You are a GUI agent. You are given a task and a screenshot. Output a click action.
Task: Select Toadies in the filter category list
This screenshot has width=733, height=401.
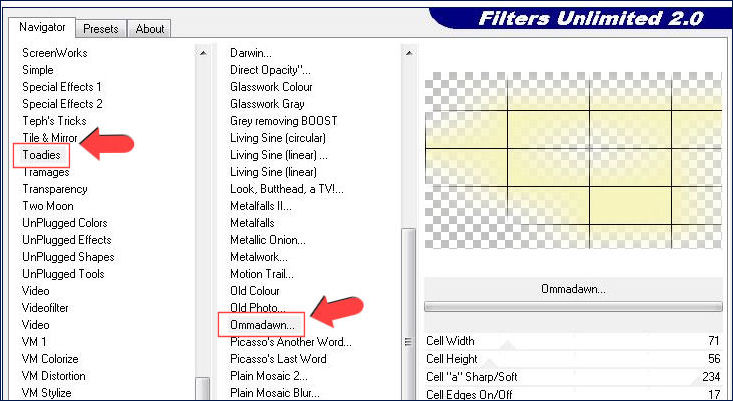tap(42, 155)
